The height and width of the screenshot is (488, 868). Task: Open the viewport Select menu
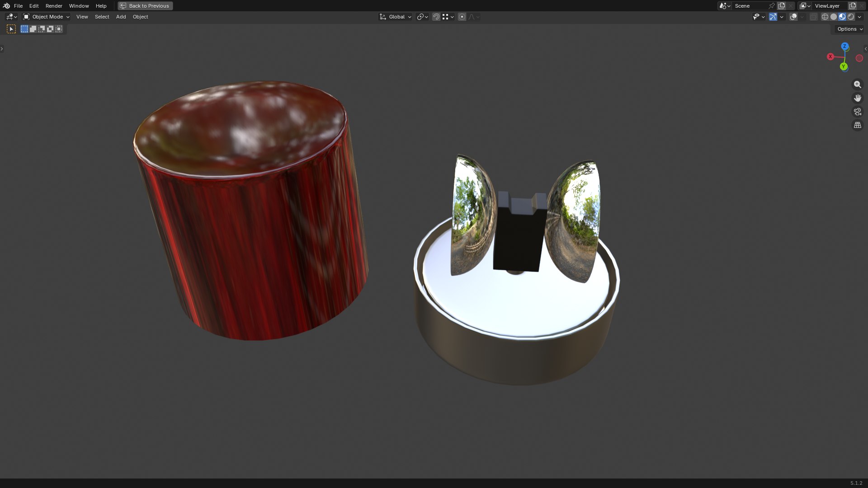pyautogui.click(x=102, y=17)
